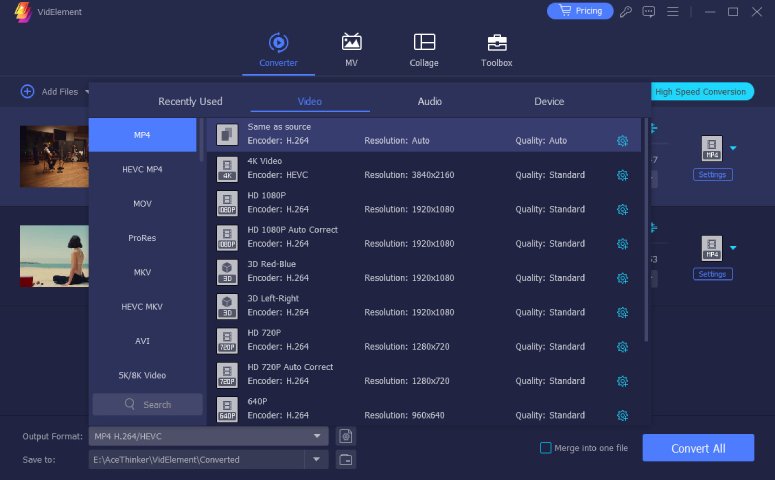The image size is (775, 480).
Task: Click the register key icon
Action: tap(626, 11)
